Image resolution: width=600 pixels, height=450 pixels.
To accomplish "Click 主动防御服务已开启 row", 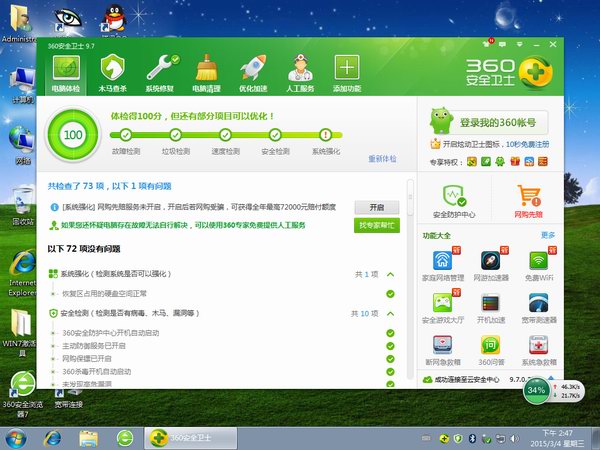I will click(222, 346).
